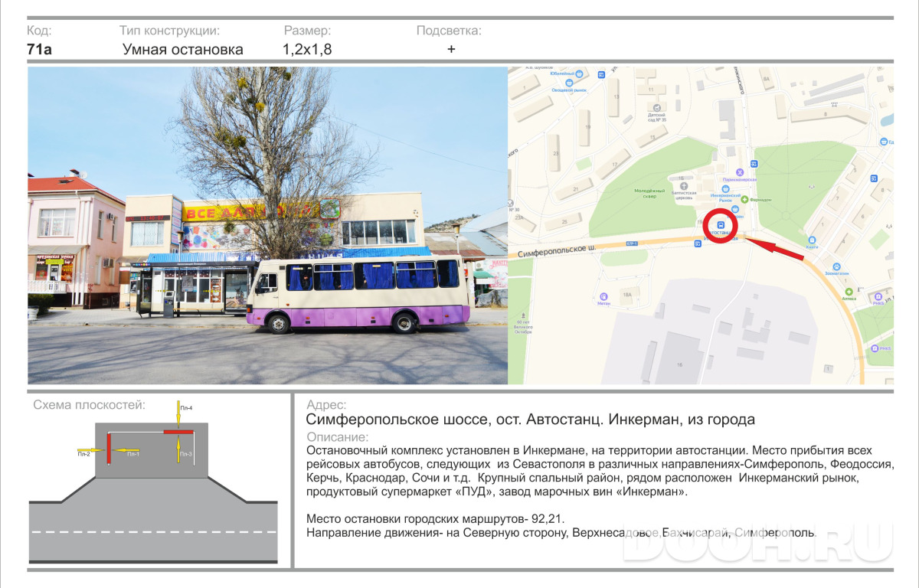919x588 pixels.
Task: Click the Размер: label
Action: (307, 31)
